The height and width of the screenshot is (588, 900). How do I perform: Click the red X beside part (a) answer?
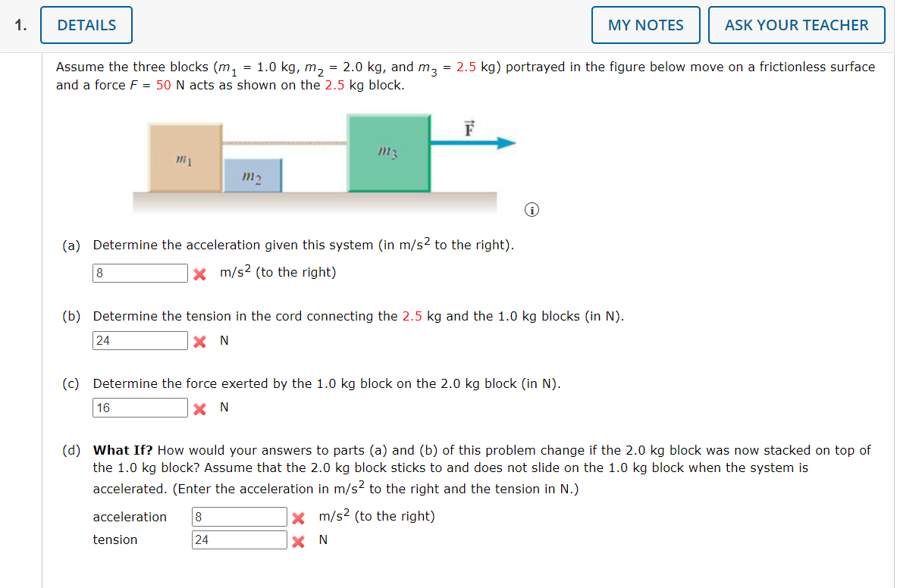coord(199,272)
